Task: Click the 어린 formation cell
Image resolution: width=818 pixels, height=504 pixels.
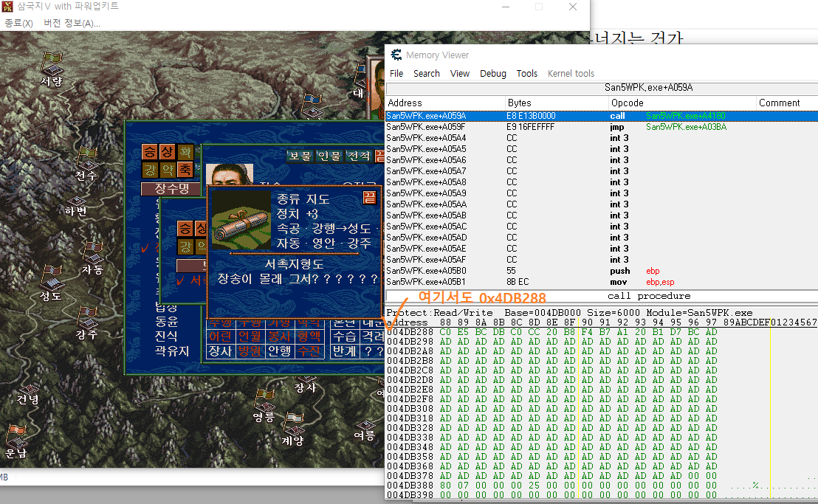Action: coord(221,336)
